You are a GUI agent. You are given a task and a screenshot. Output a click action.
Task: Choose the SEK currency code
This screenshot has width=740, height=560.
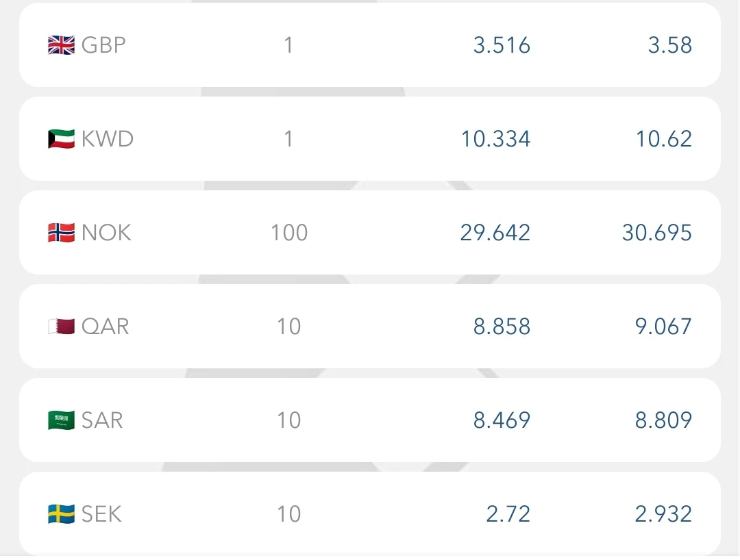coord(101,514)
